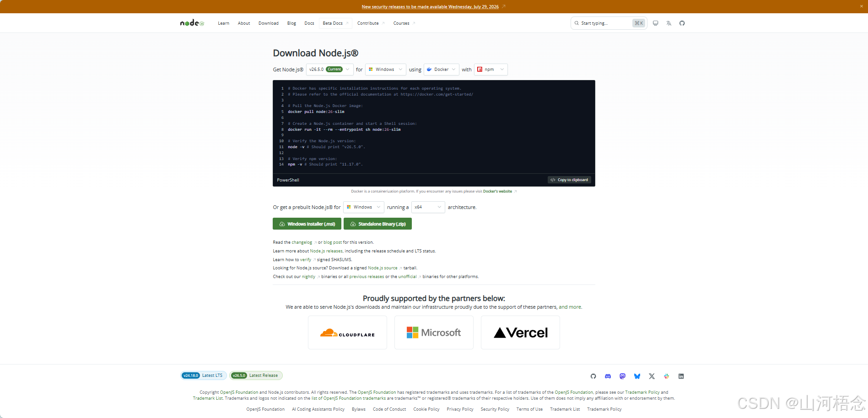Open the LinkedIn icon in footer
Viewport: 868px width, 418px height.
click(x=681, y=376)
